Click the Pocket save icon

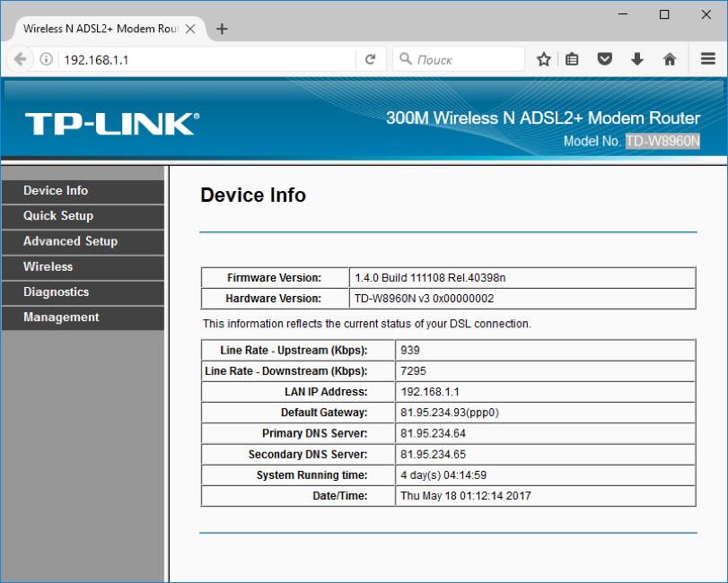coord(605,59)
